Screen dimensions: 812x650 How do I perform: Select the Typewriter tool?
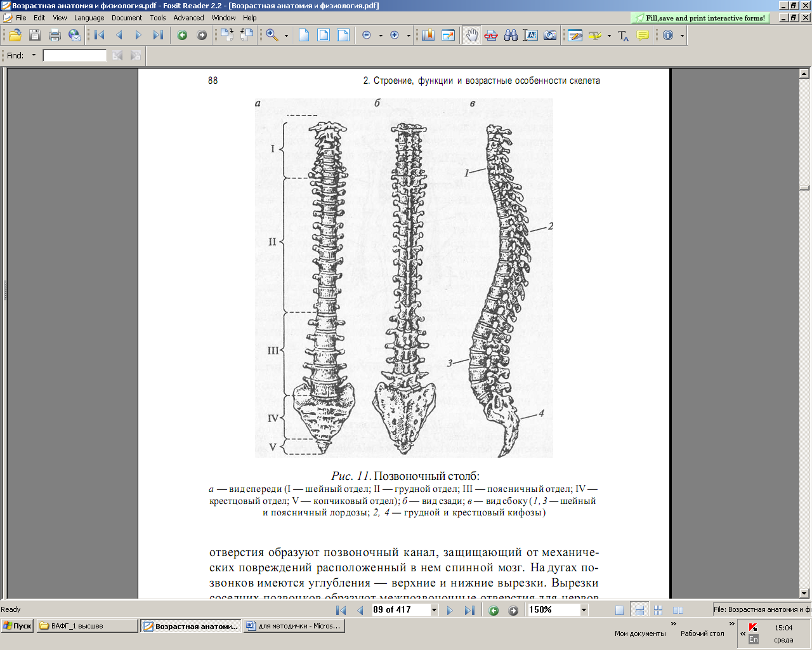tap(575, 36)
